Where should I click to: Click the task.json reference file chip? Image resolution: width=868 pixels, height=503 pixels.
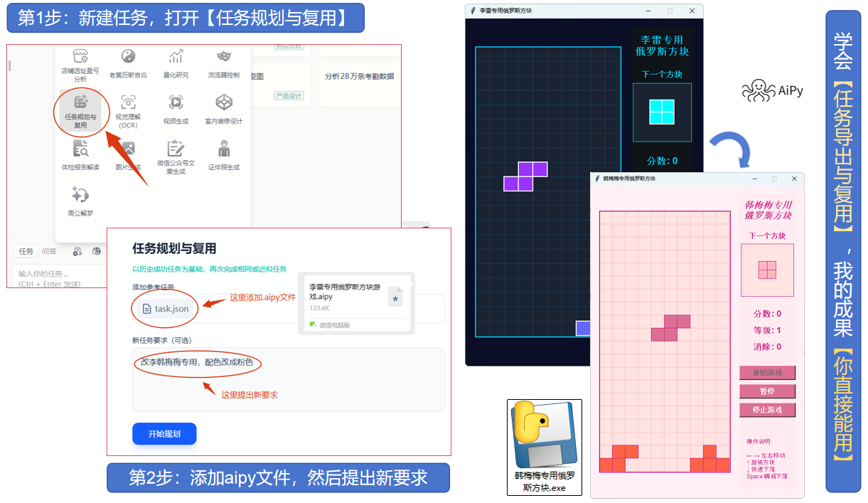pyautogui.click(x=165, y=309)
